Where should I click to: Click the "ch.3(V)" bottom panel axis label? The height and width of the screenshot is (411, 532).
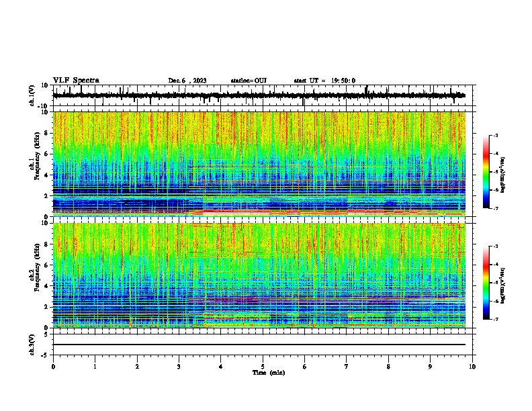coord(32,345)
